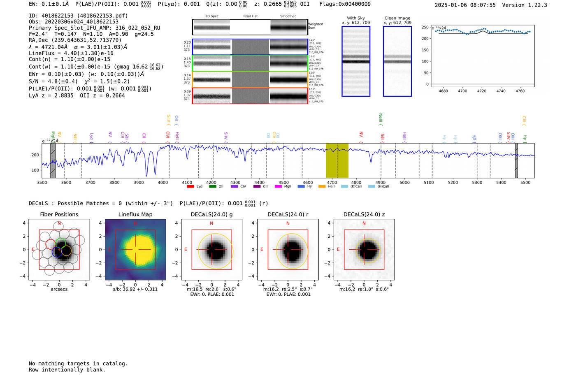Open the Fiber Positions cutout image
The image size is (576, 392).
click(x=59, y=249)
